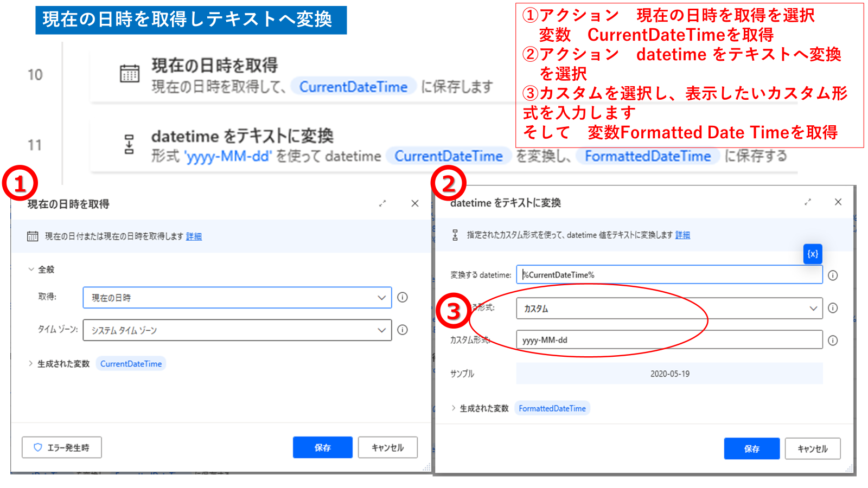Image resolution: width=868 pixels, height=488 pixels.
Task: Click sample value 2020-05-19
Action: tap(669, 374)
